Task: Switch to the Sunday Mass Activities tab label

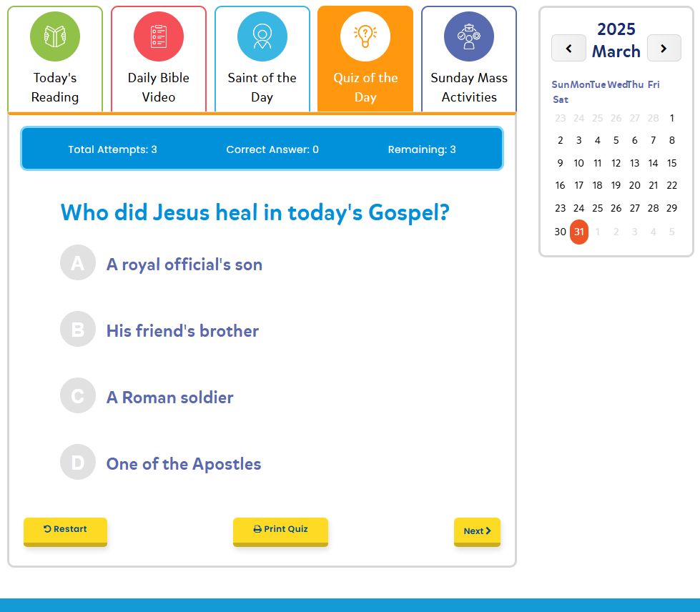Action: (468, 87)
